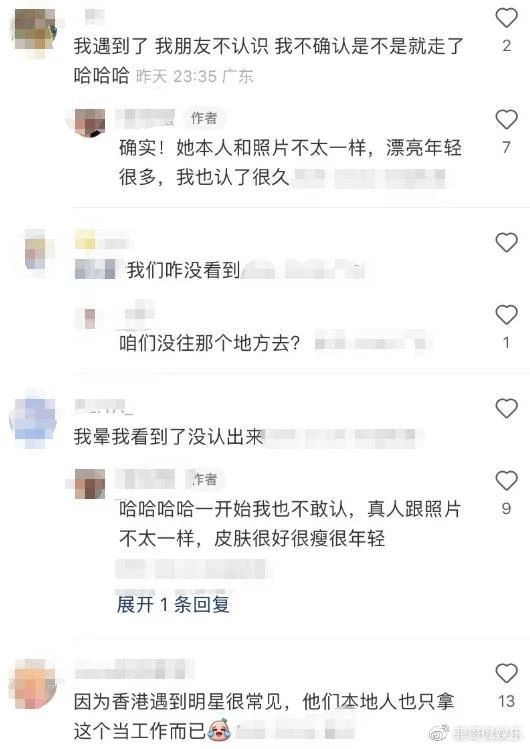Open author avatar beside '确实！' reply
530x749 pixels.
click(90, 123)
